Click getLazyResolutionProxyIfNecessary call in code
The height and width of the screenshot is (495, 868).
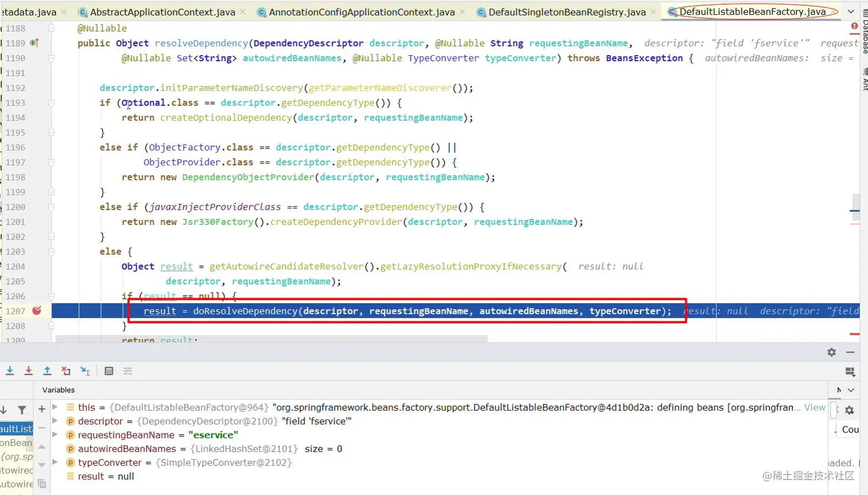pos(471,266)
